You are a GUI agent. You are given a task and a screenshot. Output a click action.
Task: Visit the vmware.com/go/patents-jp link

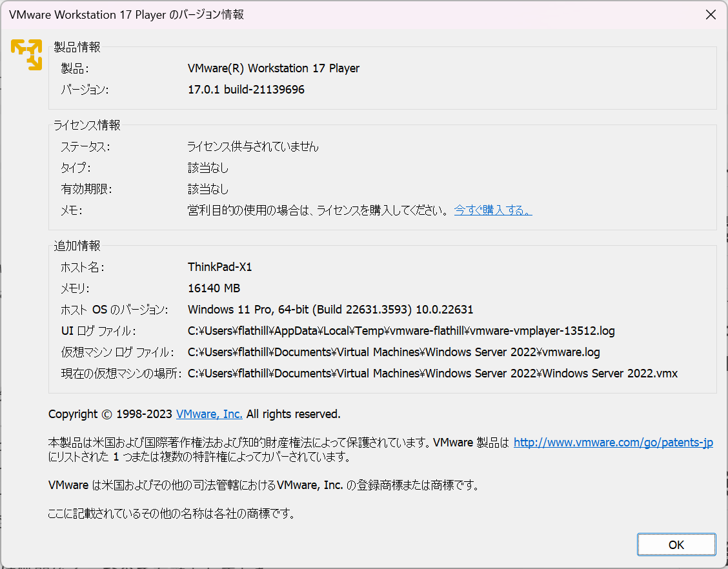click(612, 442)
